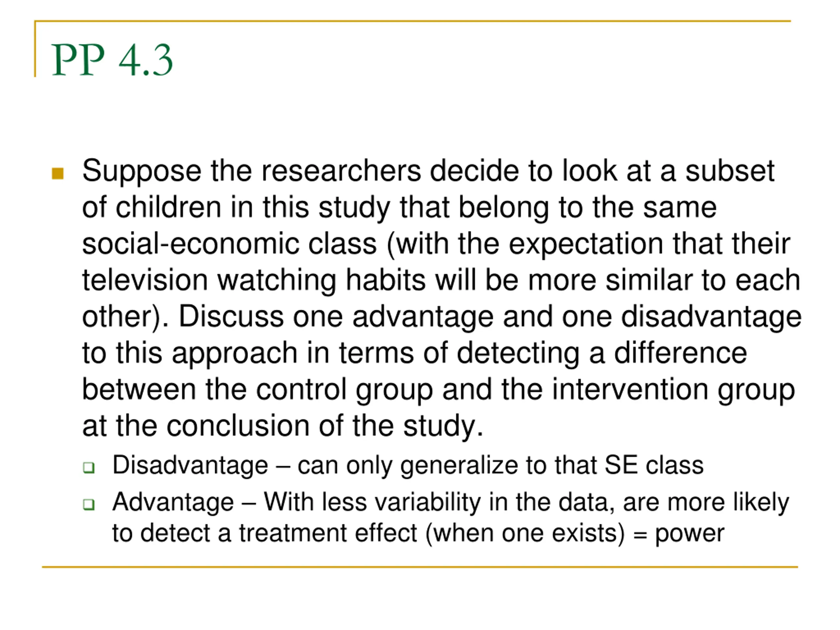This screenshot has width=840, height=630.
Task: Click the green hollow bullet before "Advantage"
Action: coord(89,504)
